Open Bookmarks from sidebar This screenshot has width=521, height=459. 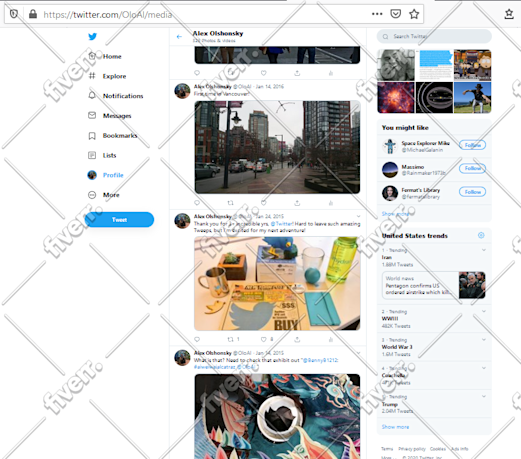120,136
